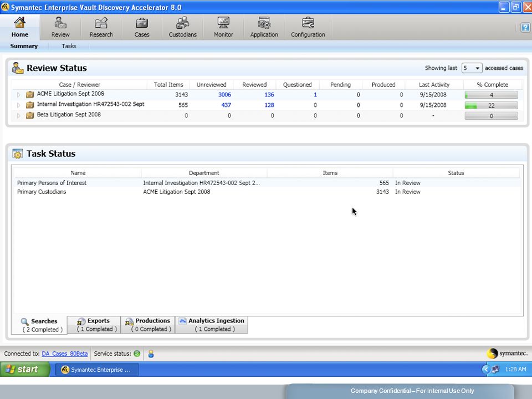Sort by the Case / Reviewer column header
Viewport: 532px width, 399px height.
click(x=79, y=84)
